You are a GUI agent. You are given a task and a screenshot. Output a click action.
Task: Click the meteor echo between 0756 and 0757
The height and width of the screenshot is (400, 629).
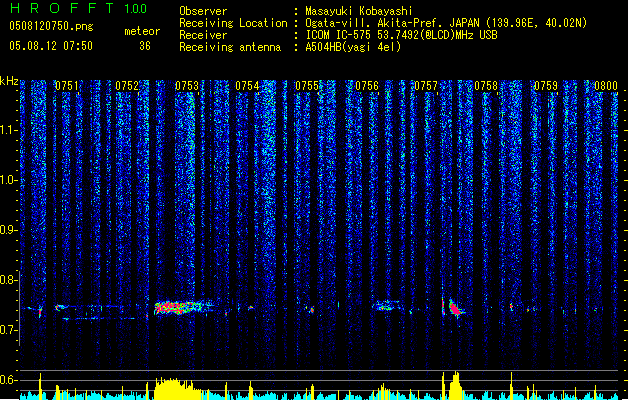pyautogui.click(x=387, y=306)
